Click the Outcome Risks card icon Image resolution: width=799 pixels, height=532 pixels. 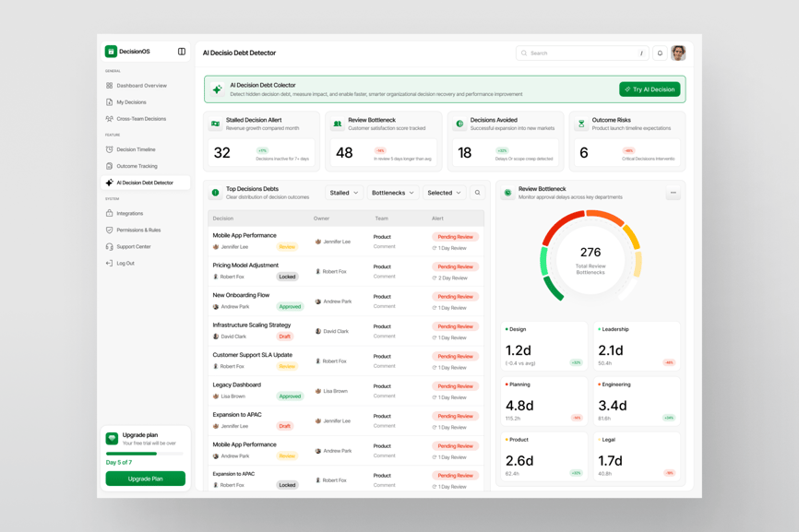click(x=581, y=124)
